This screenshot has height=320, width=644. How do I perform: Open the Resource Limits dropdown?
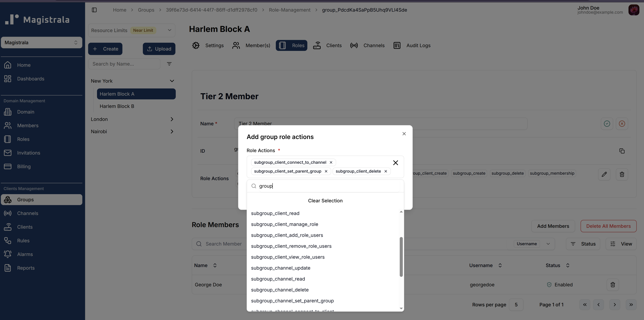169,30
